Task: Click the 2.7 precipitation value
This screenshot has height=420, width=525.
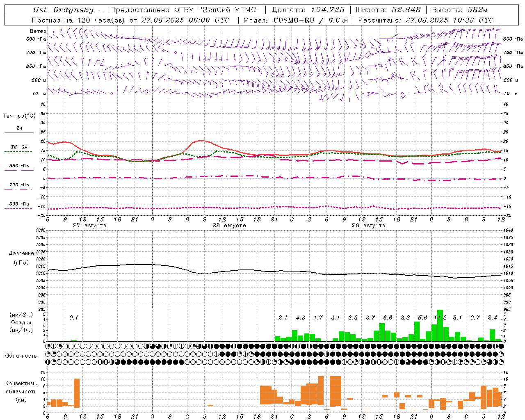Action: click(x=370, y=317)
